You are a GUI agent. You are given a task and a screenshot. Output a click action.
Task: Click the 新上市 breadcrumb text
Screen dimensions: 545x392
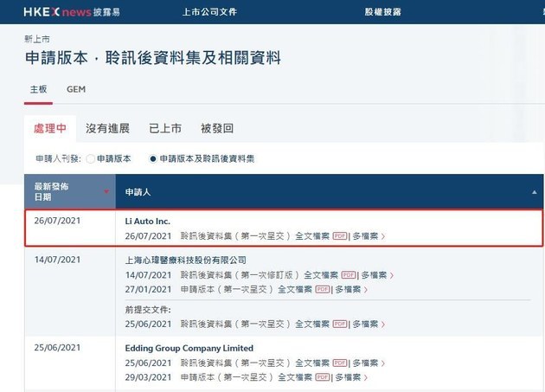tap(37, 39)
